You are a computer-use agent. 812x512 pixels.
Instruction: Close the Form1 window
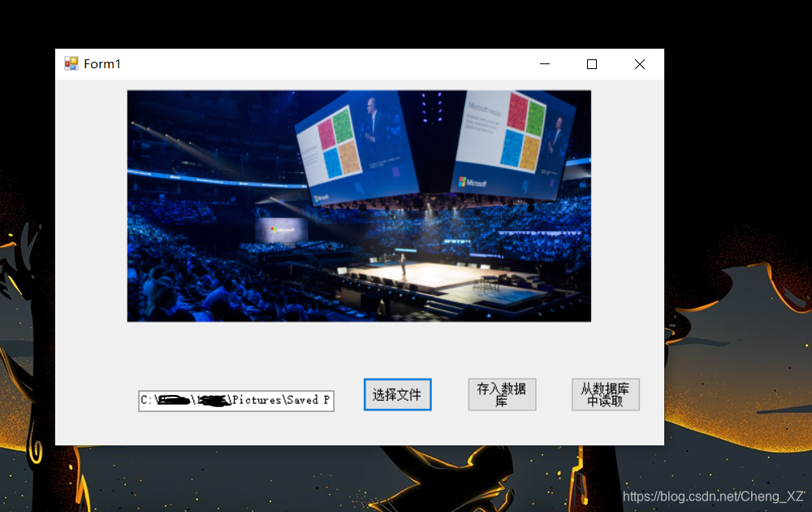coord(640,63)
